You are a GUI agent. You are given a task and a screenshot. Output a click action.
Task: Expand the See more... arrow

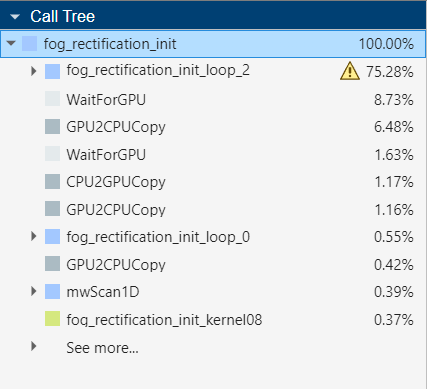(33, 346)
